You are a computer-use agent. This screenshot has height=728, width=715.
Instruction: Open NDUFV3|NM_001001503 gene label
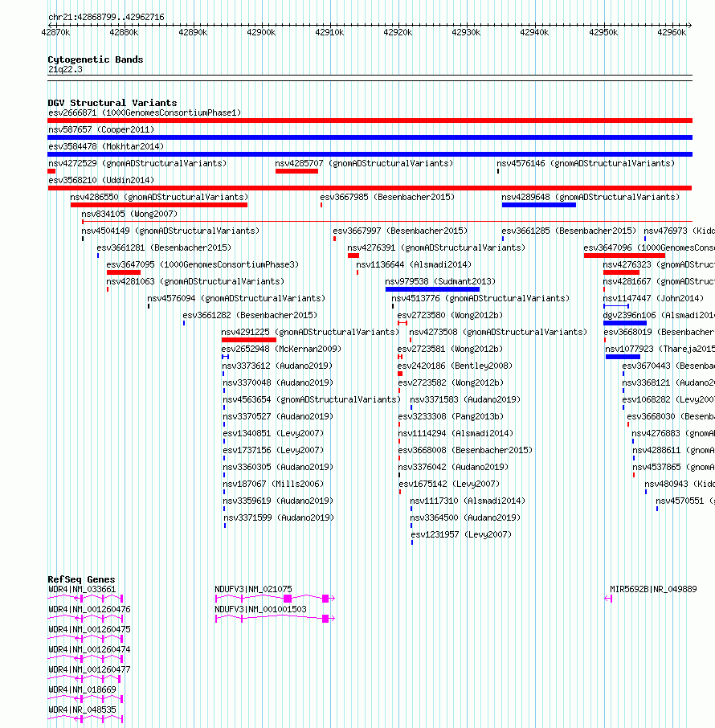pyautogui.click(x=260, y=609)
